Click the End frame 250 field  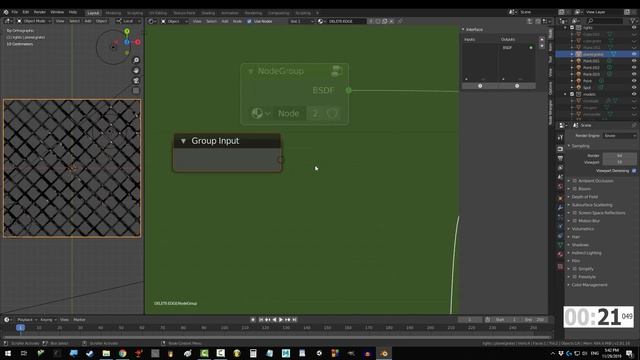(x=534, y=320)
